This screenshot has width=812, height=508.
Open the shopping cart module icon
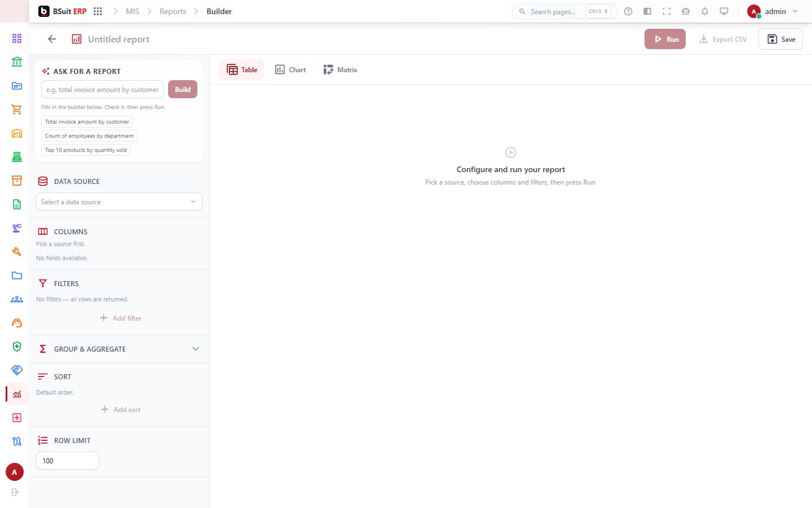pyautogui.click(x=17, y=110)
